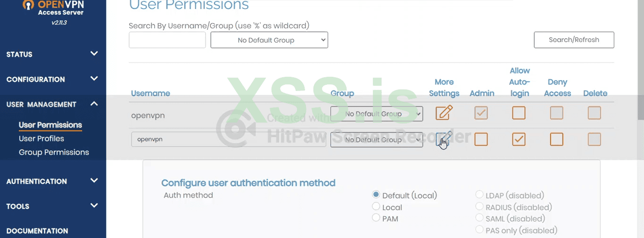Toggle Deny Access for second openvpn row
Screen dimensions: 644x238
[556, 140]
